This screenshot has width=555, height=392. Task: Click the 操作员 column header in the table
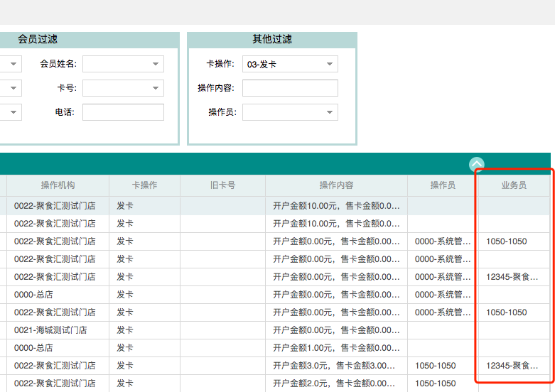[443, 185]
